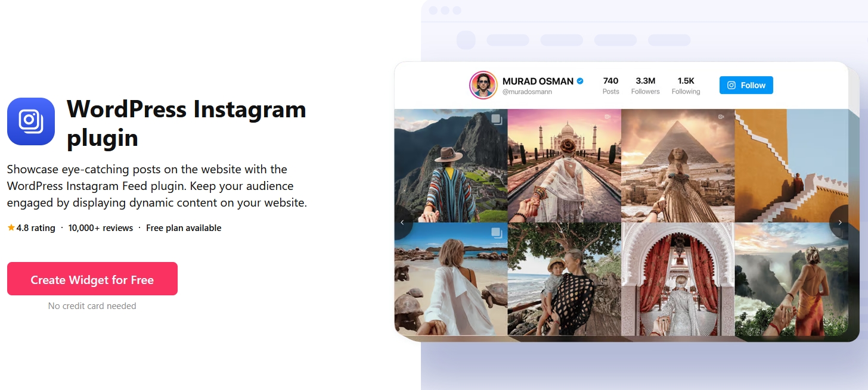Click carousel icon on Machu Picchu post
This screenshot has height=390, width=868.
coord(496,119)
